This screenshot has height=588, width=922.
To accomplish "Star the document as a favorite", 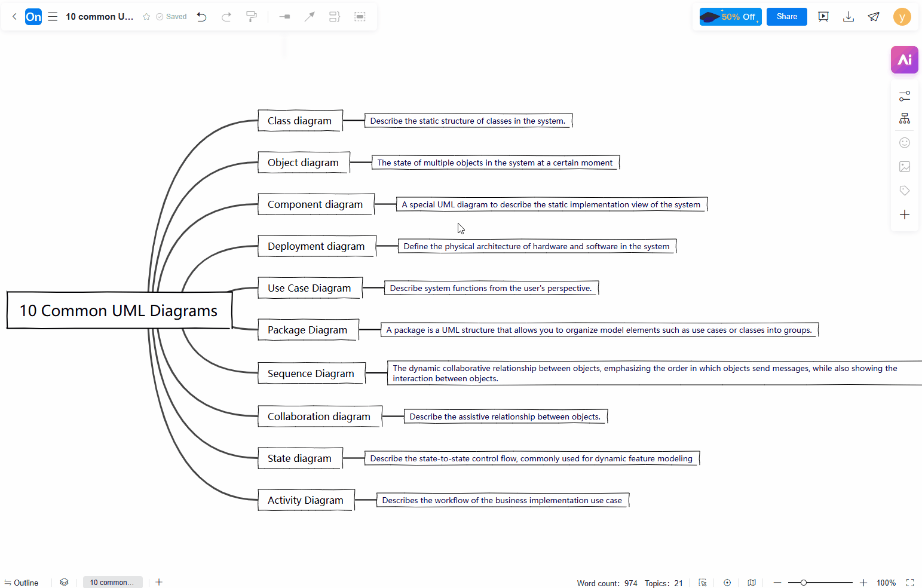I will point(146,17).
